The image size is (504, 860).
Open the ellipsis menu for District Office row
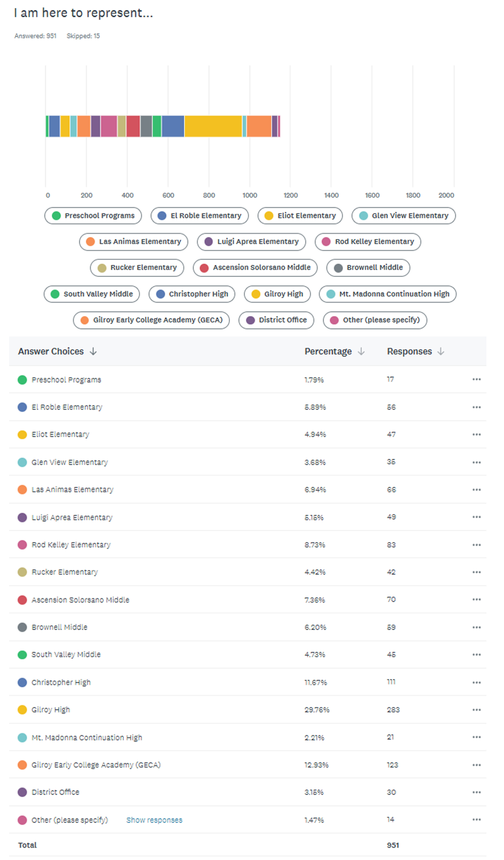[476, 792]
